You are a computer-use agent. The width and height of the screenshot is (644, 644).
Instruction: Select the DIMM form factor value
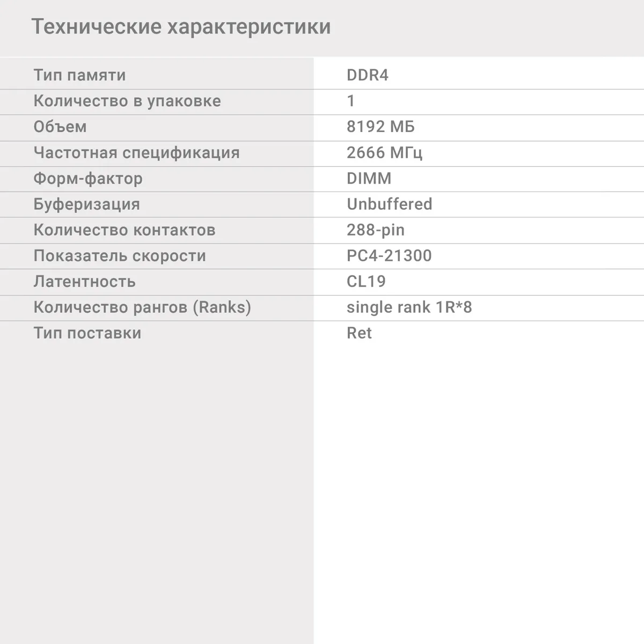(x=369, y=178)
